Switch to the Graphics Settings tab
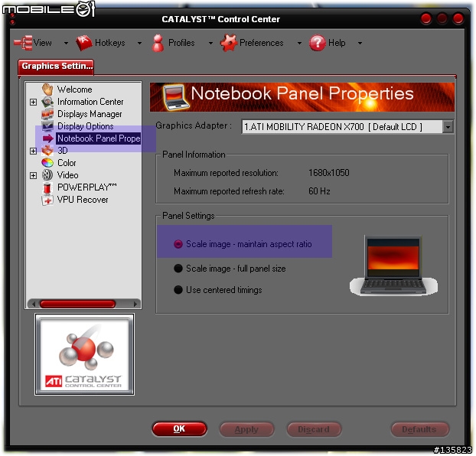 click(56, 67)
